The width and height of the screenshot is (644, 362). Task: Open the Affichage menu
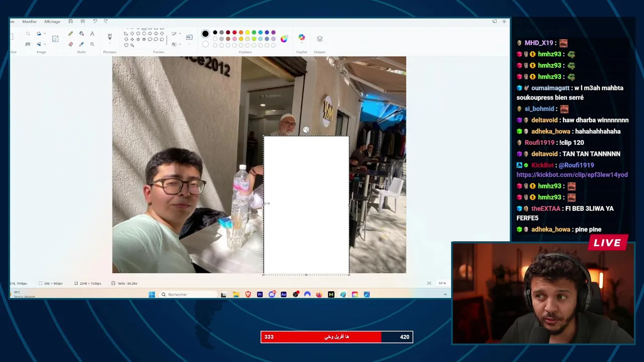pyautogui.click(x=52, y=22)
